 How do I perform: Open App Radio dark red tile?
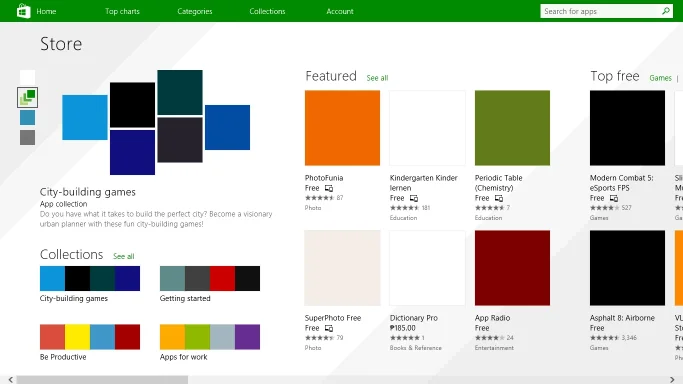click(x=512, y=268)
